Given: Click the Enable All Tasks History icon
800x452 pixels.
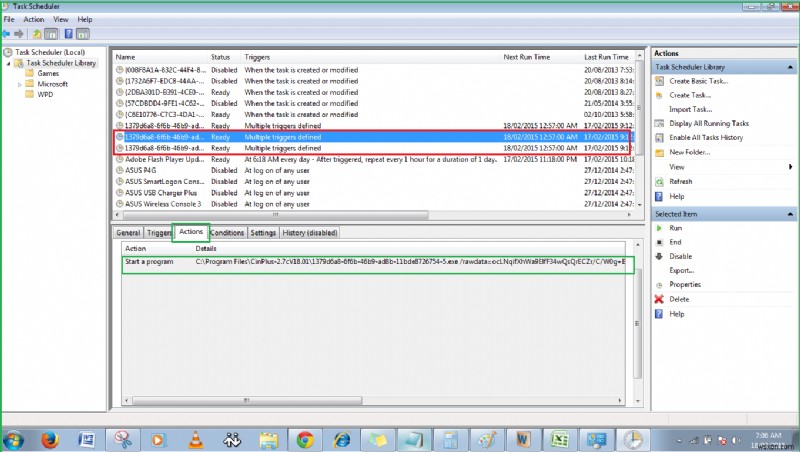Looking at the screenshot, I should click(x=659, y=138).
